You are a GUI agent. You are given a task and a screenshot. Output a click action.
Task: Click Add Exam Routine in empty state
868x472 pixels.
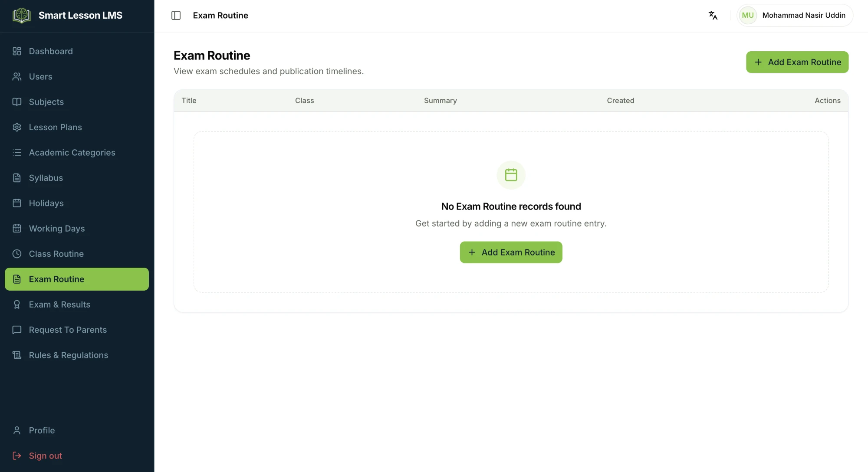coord(511,252)
